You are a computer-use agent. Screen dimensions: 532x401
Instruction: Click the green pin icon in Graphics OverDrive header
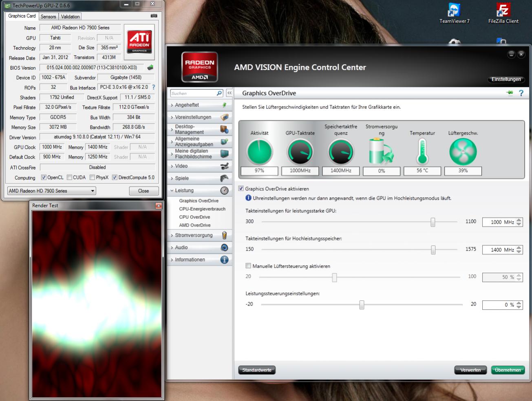pyautogui.click(x=510, y=93)
